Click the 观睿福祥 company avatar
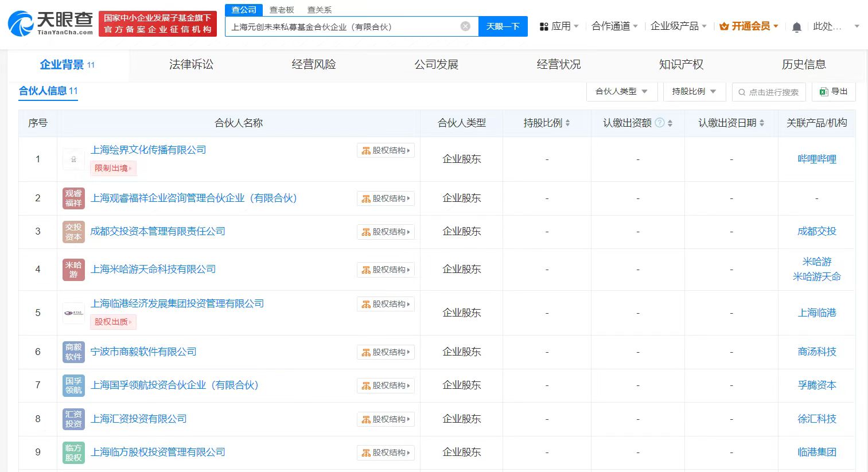 click(x=73, y=198)
